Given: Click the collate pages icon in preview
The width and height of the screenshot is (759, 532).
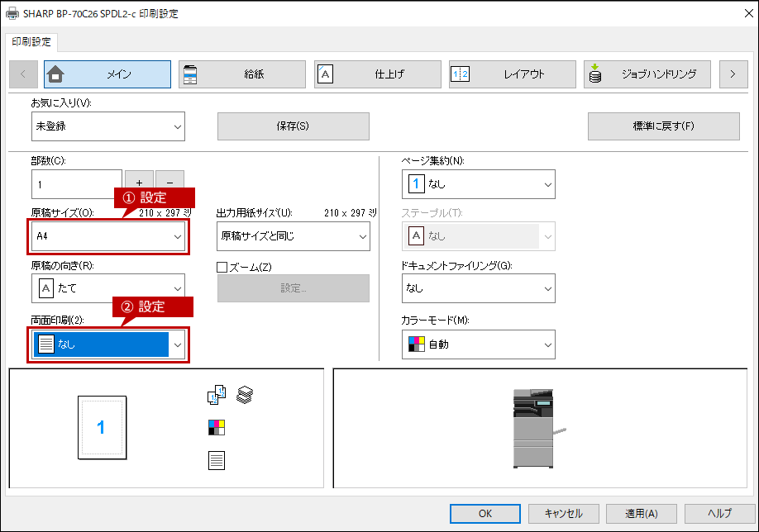Looking at the screenshot, I should 217,395.
